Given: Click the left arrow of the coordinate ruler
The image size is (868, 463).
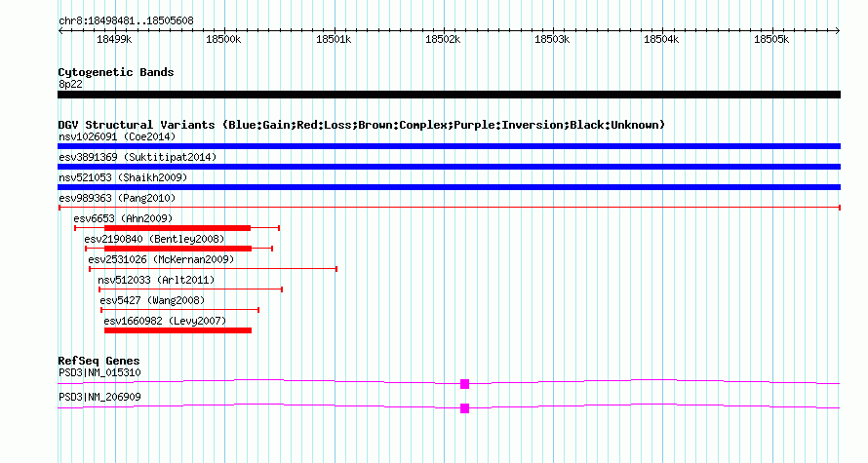Looking at the screenshot, I should pos(60,31).
